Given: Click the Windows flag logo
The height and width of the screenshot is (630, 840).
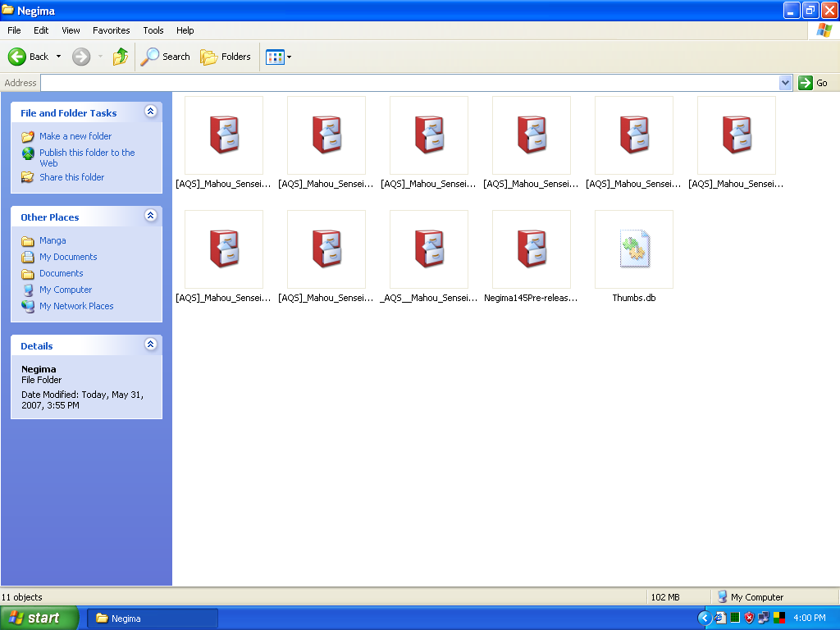Looking at the screenshot, I should tap(824, 30).
